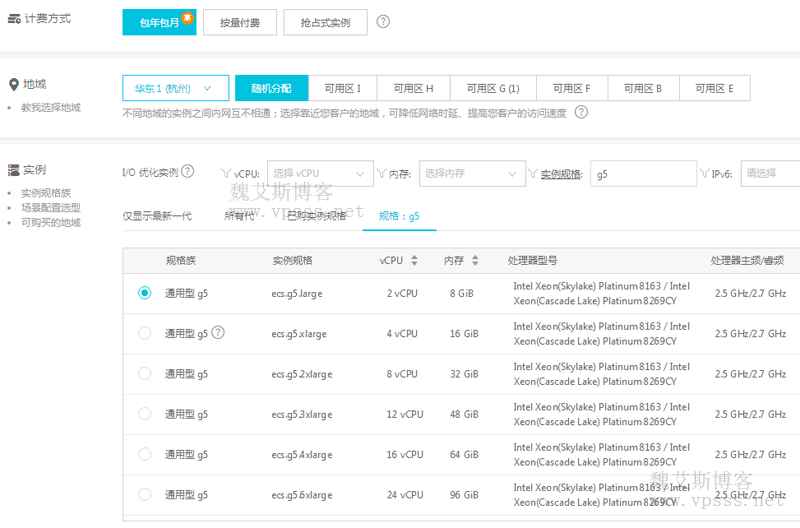The image size is (800, 528).
Task: Switch to 所有代 tab
Action: [x=239, y=216]
